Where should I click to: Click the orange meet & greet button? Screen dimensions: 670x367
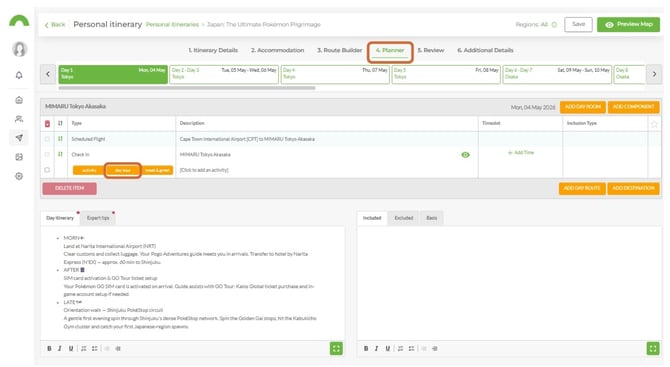click(x=157, y=170)
